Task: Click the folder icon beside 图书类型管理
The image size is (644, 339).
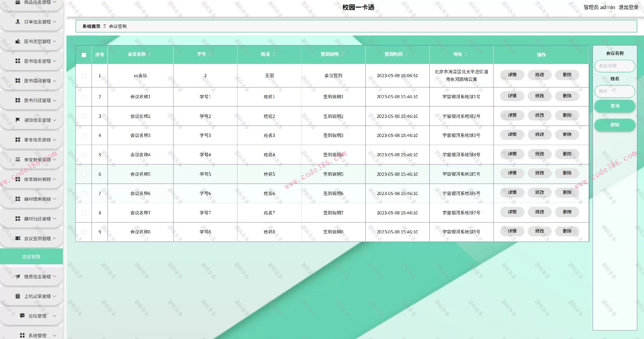Action: 18,41
